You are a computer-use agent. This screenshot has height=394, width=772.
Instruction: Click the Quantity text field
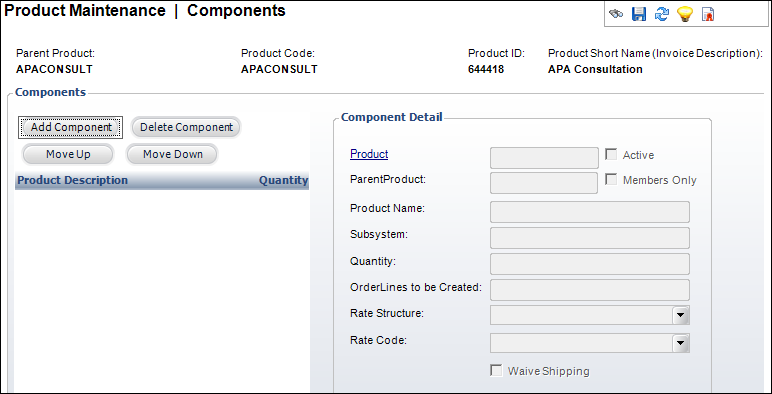coord(590,264)
